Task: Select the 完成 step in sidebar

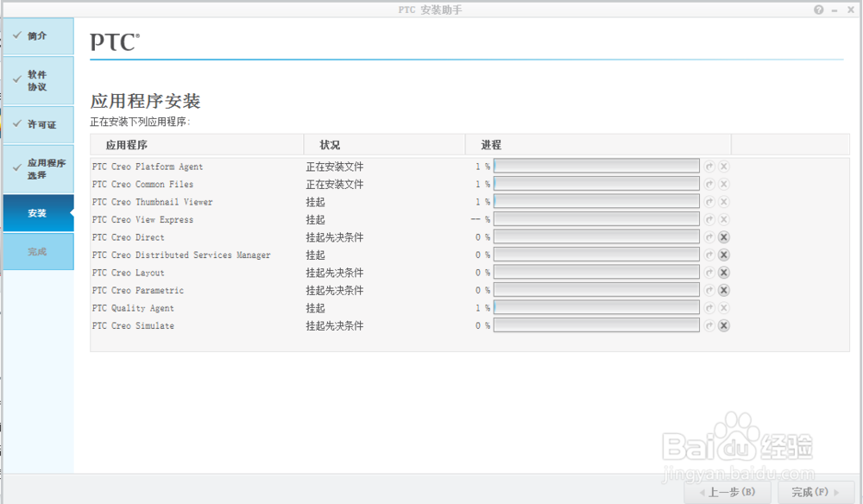Action: pos(38,251)
